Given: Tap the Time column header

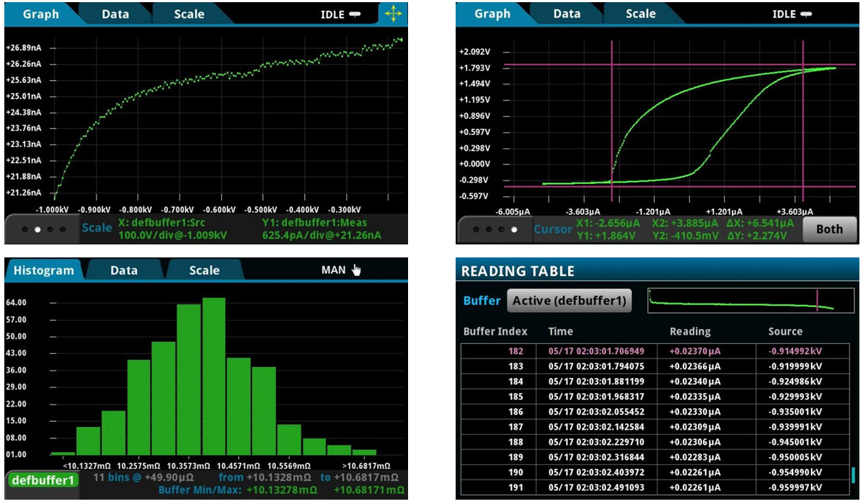Looking at the screenshot, I should click(560, 332).
